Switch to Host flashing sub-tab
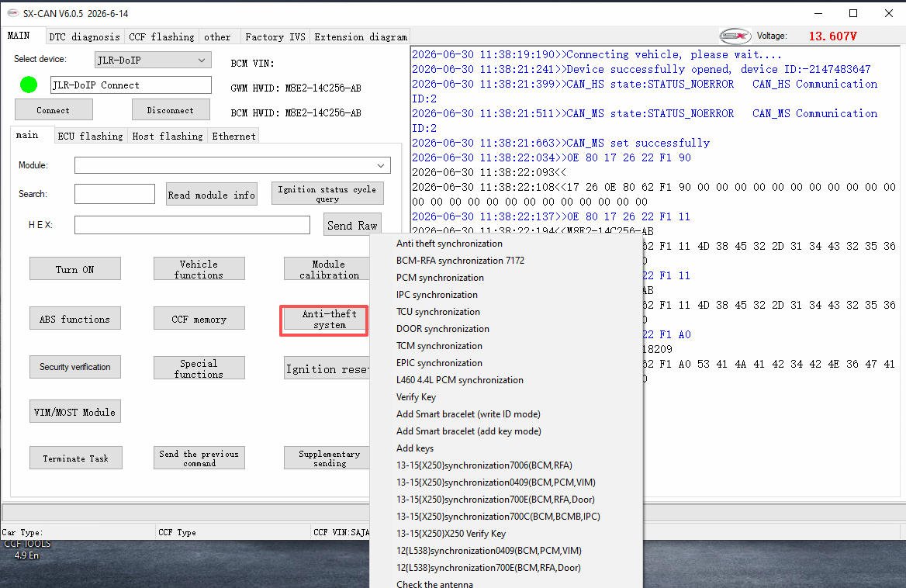906x588 pixels. (x=168, y=137)
